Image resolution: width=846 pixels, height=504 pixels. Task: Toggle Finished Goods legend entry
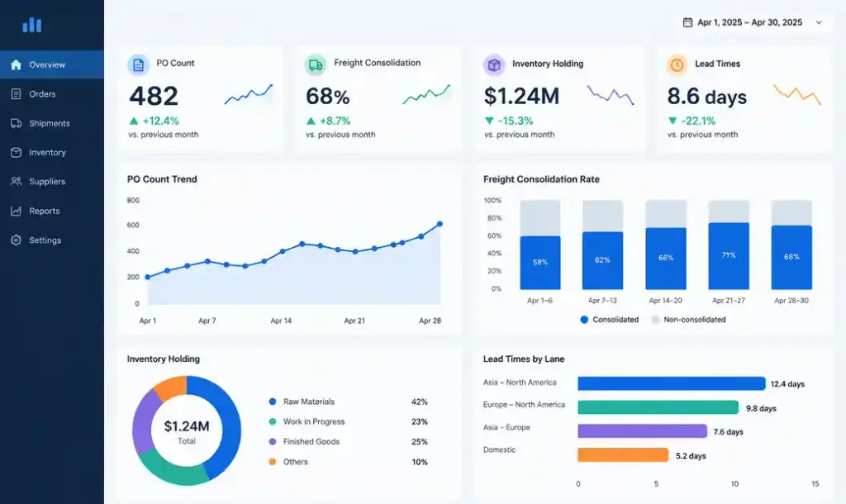(x=304, y=441)
